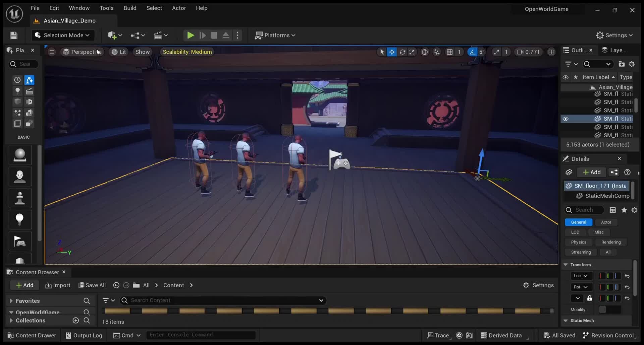Open the Selection Mode dropdown
The height and width of the screenshot is (345, 644).
click(63, 35)
